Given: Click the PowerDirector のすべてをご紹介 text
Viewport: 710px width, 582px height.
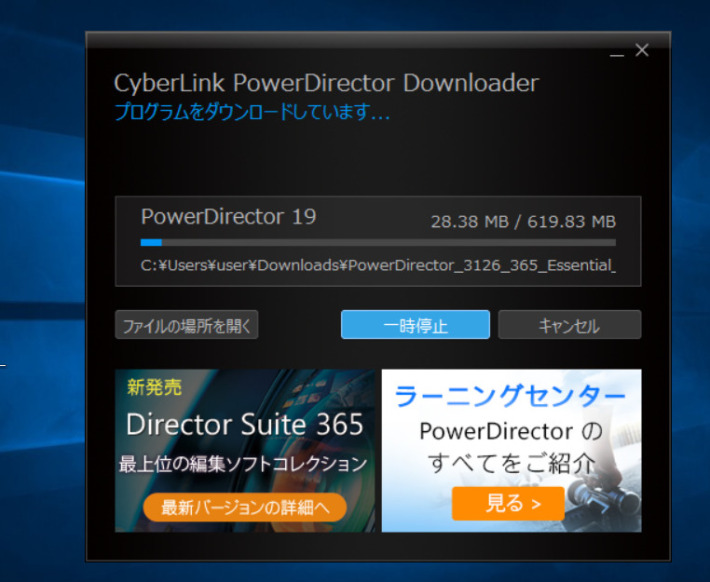Looking at the screenshot, I should 510,447.
